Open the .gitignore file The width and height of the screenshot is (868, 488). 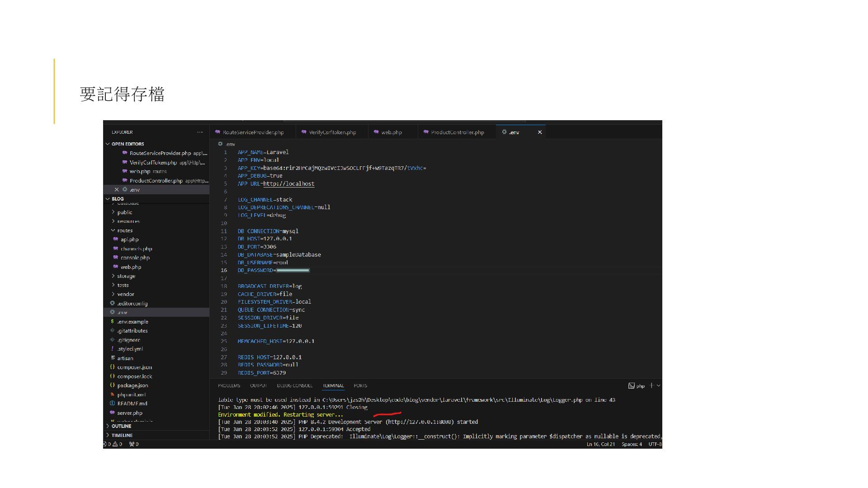pos(156,340)
